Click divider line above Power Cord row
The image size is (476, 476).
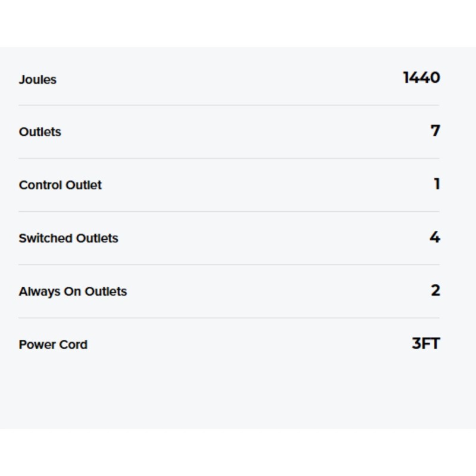tap(229, 318)
